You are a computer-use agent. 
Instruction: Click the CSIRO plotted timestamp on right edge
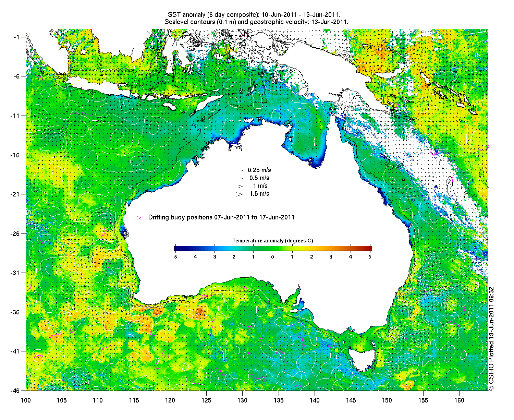tap(491, 338)
